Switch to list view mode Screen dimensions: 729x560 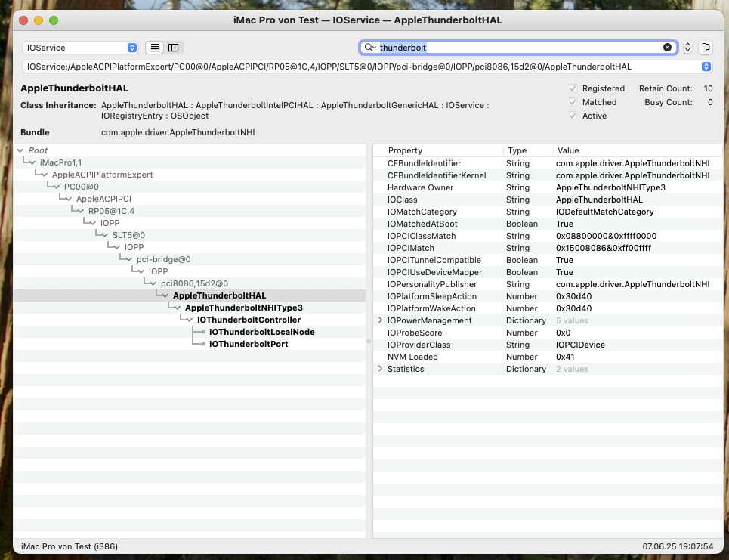tap(155, 48)
